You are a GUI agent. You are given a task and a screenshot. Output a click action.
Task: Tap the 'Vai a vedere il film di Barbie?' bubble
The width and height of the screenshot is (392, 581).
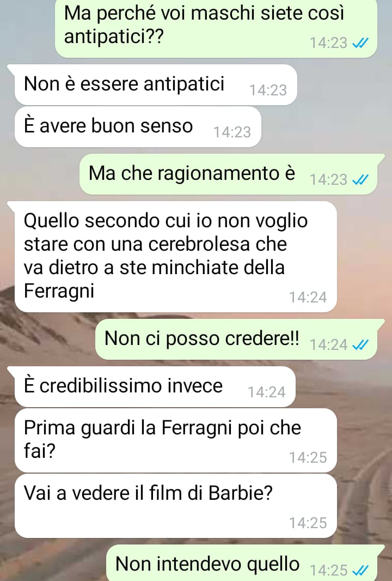[175, 506]
